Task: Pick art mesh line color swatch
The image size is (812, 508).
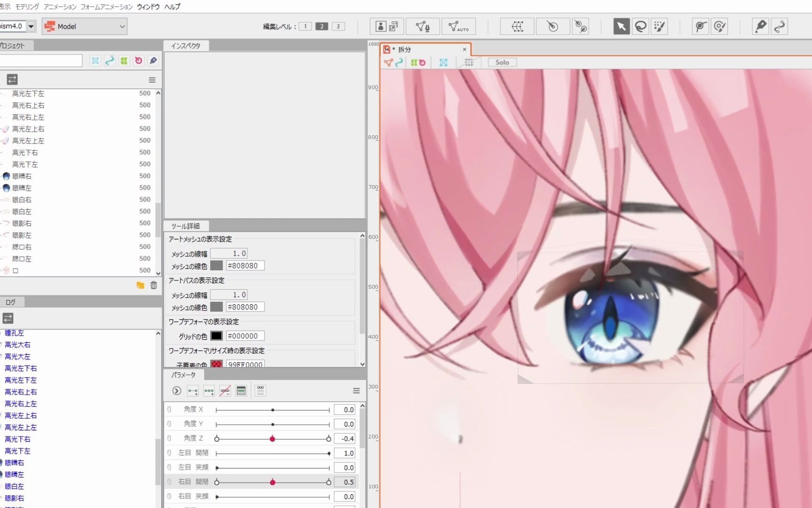Action: (x=216, y=266)
